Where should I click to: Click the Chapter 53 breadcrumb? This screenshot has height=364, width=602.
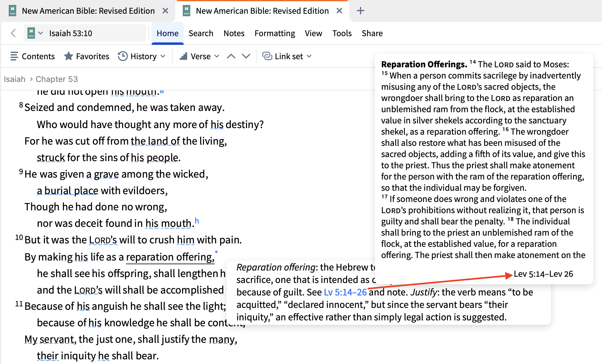tap(57, 79)
